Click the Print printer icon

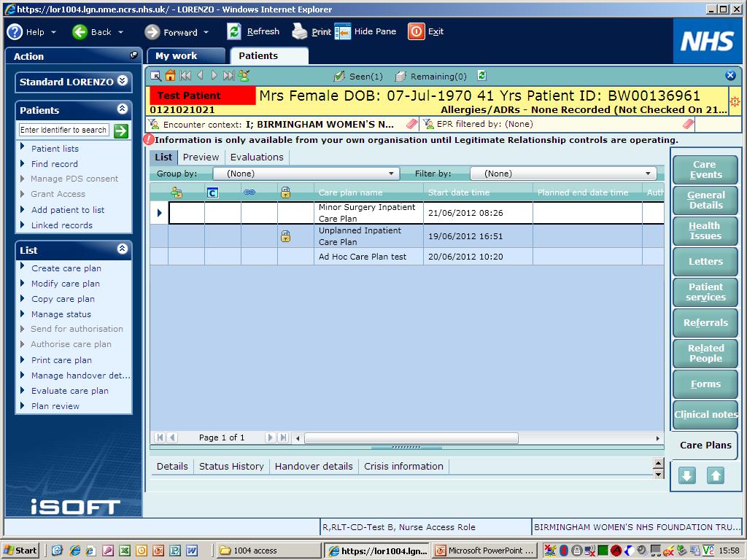click(x=300, y=31)
